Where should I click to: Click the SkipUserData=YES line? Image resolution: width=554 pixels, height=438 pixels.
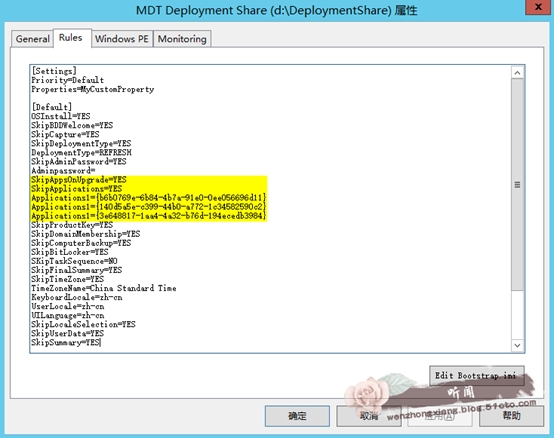[67, 333]
